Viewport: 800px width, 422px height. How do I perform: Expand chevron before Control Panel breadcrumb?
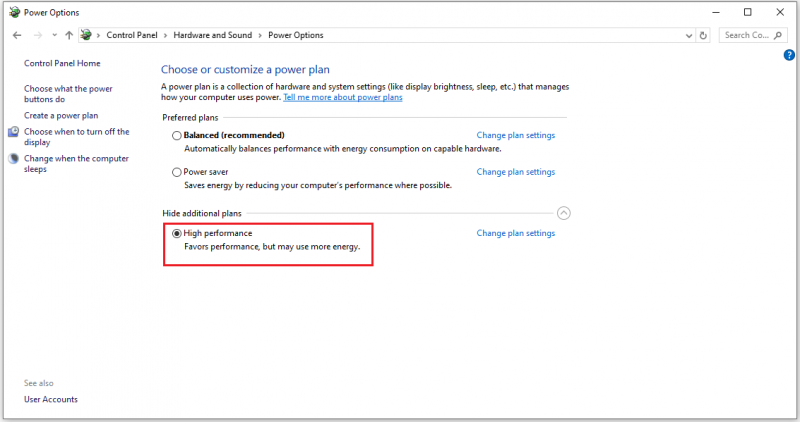tap(98, 35)
